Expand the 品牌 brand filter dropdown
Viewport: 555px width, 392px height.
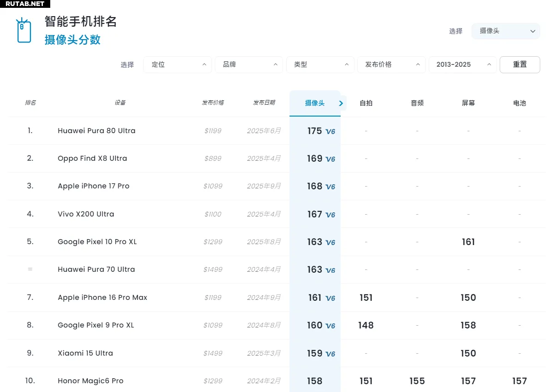(x=249, y=64)
